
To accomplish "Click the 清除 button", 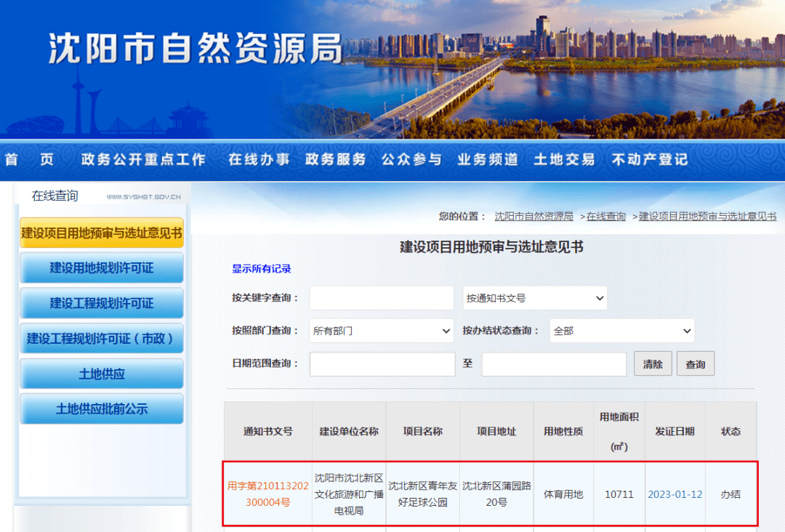I will click(x=653, y=364).
